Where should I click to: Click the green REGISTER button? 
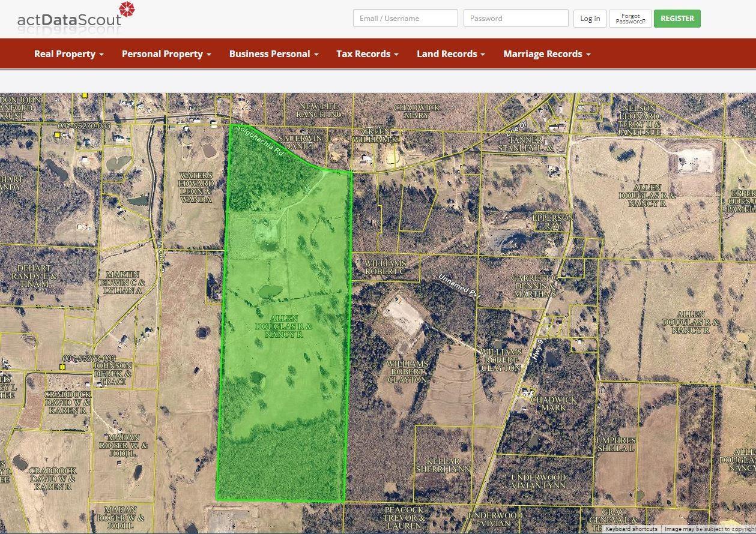coord(677,19)
